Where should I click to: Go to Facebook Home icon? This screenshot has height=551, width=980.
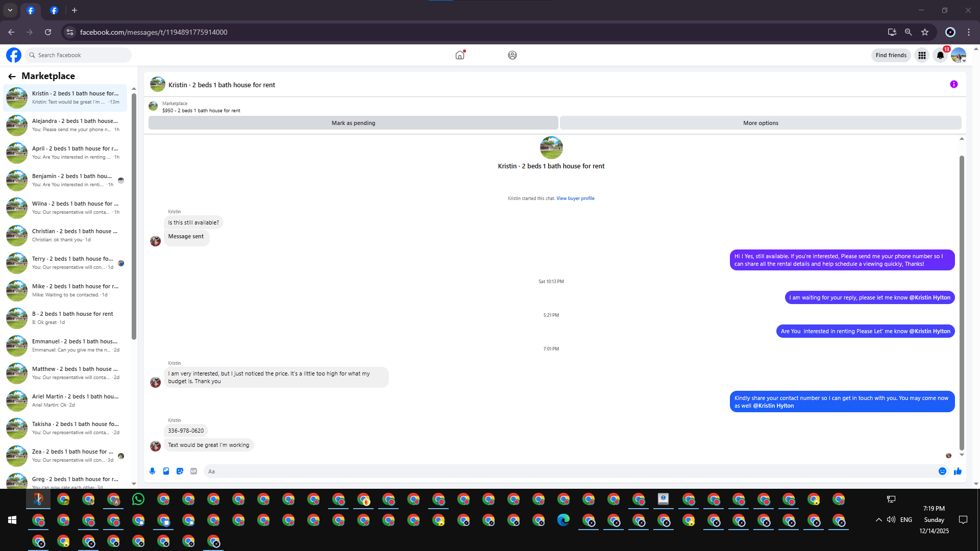pyautogui.click(x=460, y=56)
